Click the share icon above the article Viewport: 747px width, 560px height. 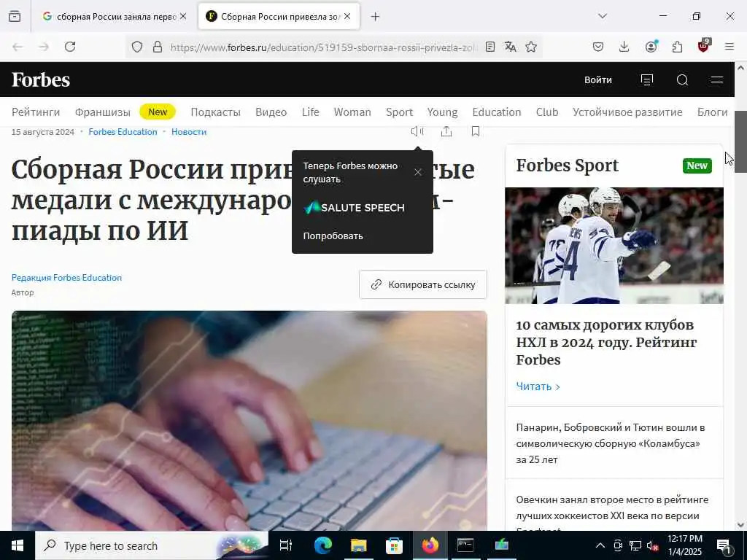(x=446, y=131)
